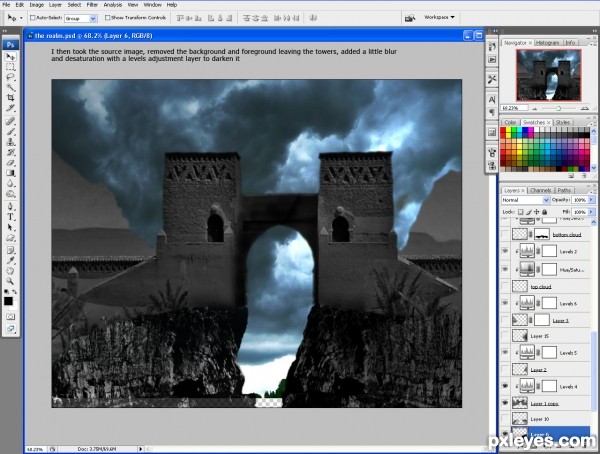Screen dimensions: 600x454
Task: Click the Go to Bridge icon
Action: point(410,18)
